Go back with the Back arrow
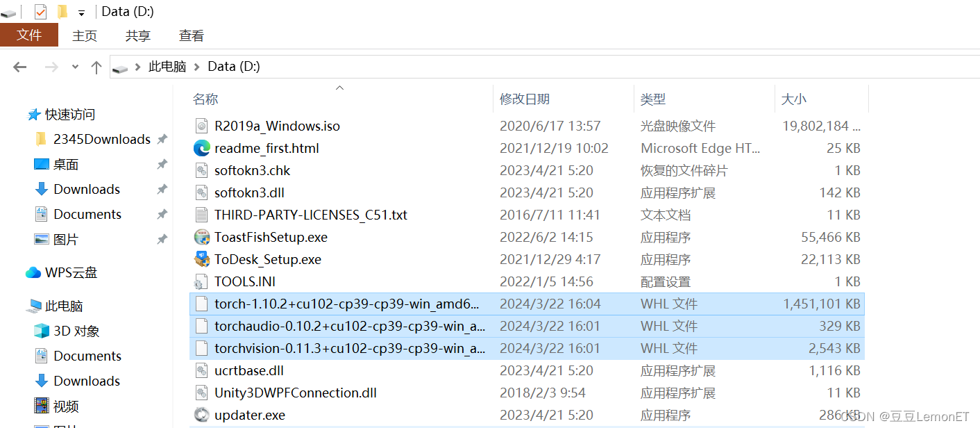 (x=19, y=67)
